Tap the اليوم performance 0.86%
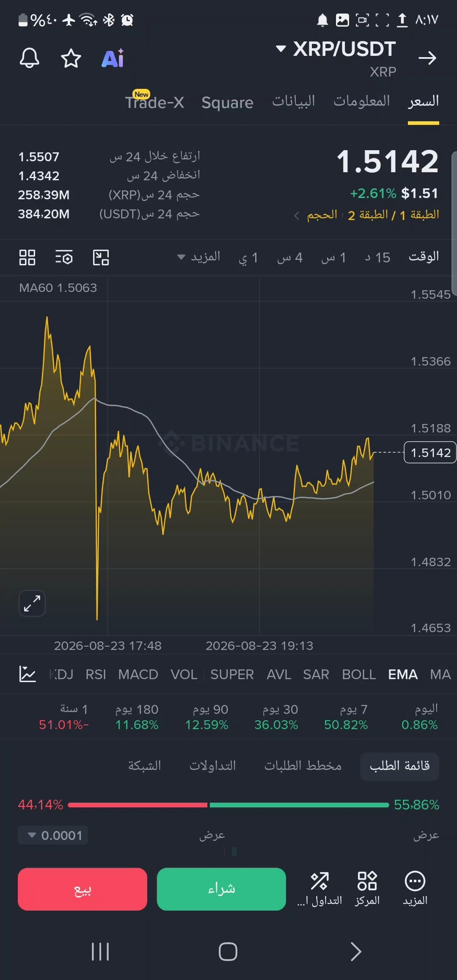 click(x=420, y=725)
